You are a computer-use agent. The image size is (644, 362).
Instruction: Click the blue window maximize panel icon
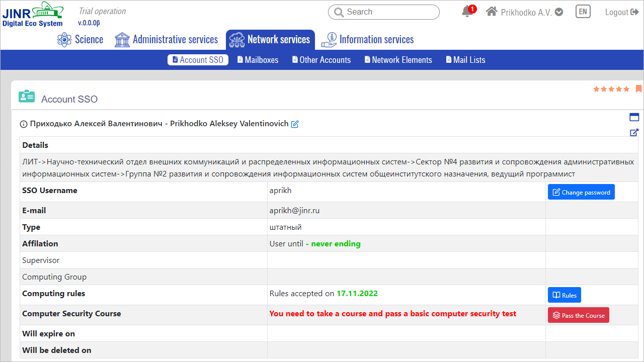tap(634, 117)
